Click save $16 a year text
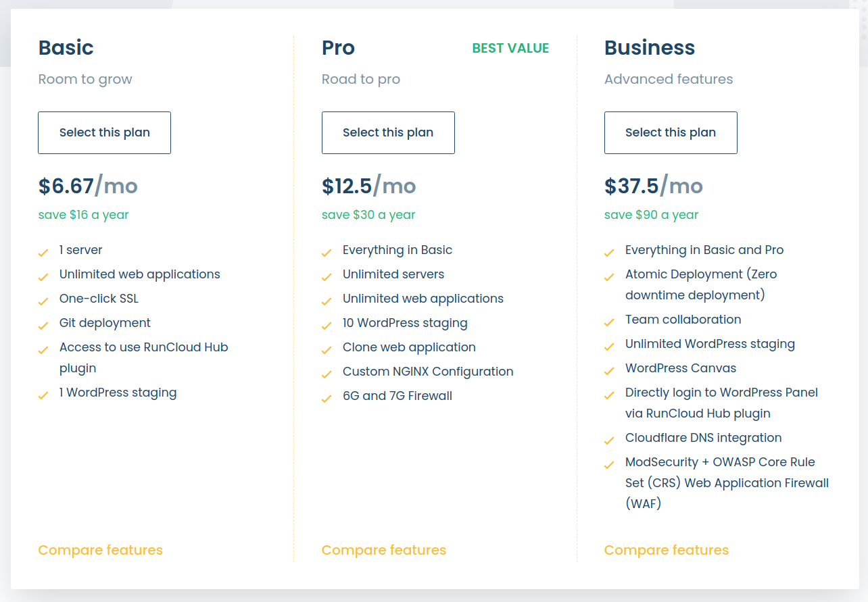Screen dimensions: 868x602 pos(83,215)
